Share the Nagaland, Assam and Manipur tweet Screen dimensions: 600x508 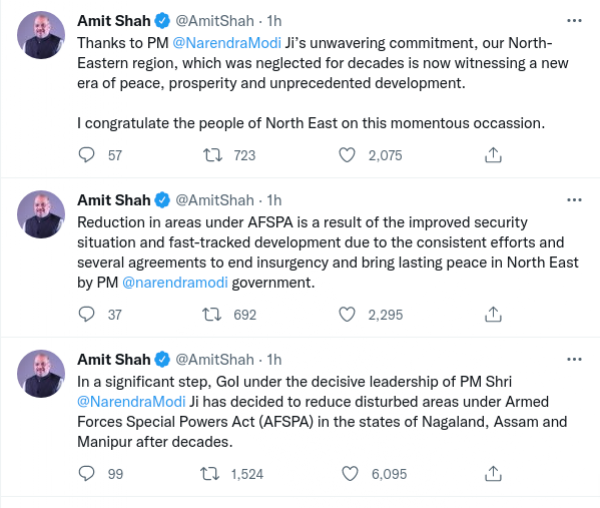tap(492, 473)
